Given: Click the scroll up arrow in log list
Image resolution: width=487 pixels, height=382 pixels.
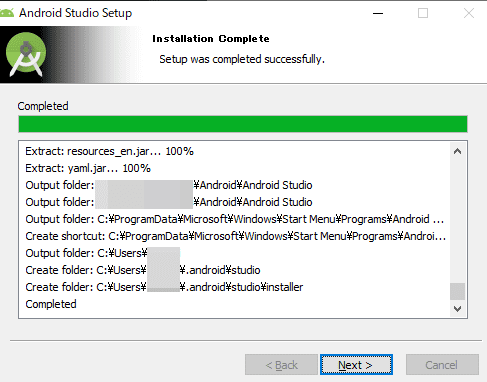Looking at the screenshot, I should 457,151.
